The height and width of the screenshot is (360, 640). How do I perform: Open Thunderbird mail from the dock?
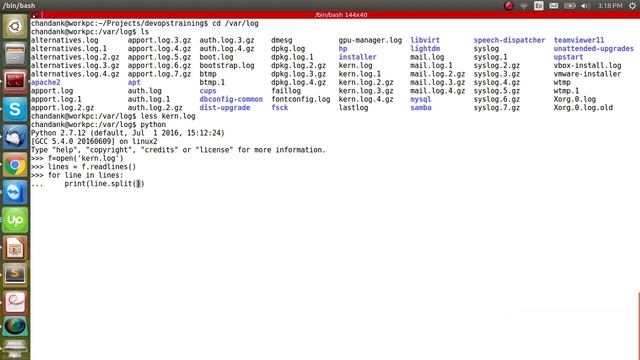point(15,137)
